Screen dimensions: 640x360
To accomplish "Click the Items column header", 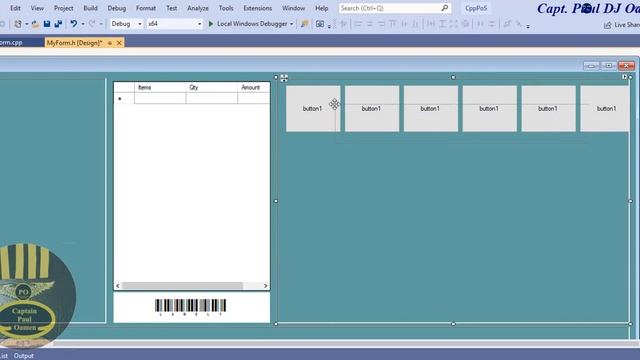I will pyautogui.click(x=160, y=87).
